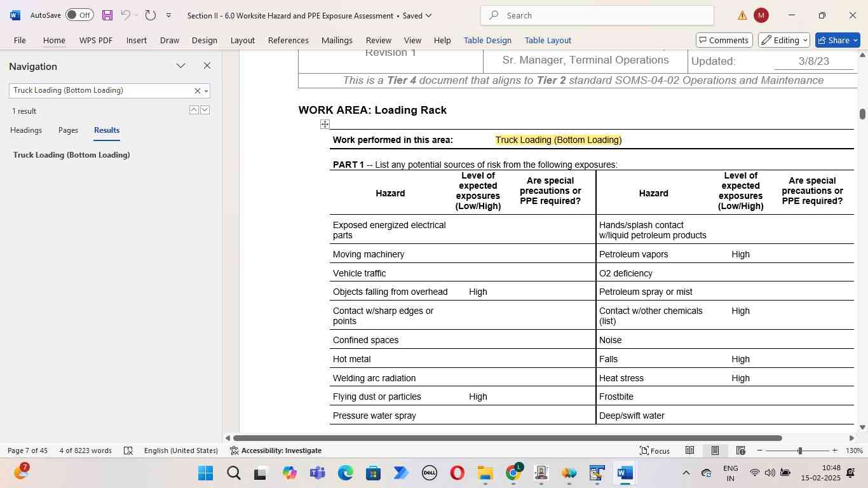Open the Table Layout tab

point(548,40)
